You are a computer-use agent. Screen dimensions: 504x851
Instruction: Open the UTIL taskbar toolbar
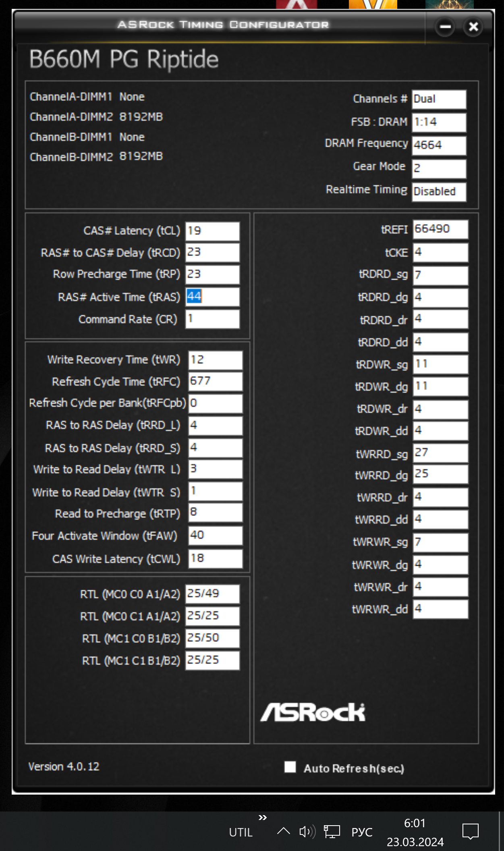pos(241,832)
